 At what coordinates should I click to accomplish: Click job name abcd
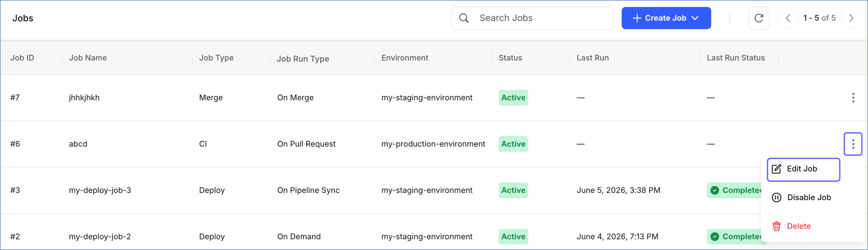pos(78,144)
